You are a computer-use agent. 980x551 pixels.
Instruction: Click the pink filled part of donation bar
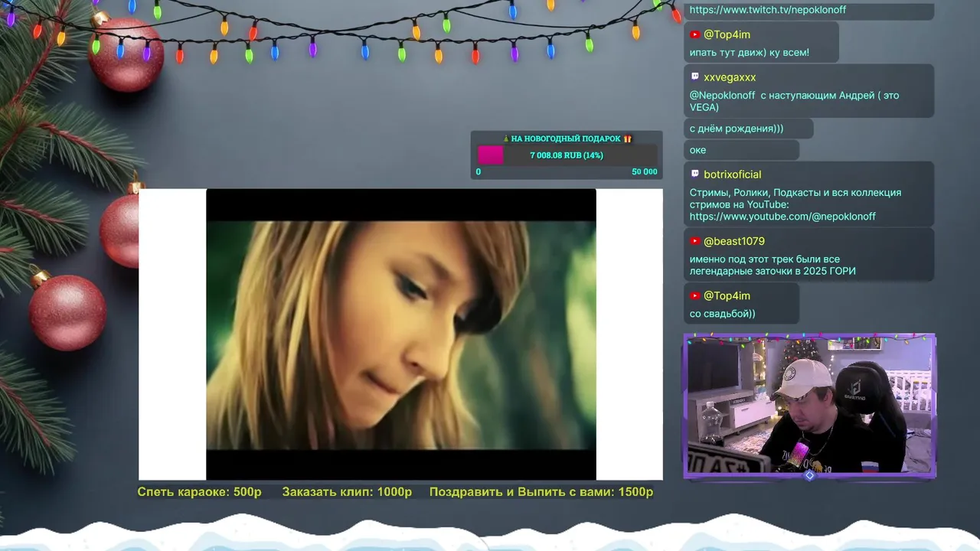pyautogui.click(x=490, y=155)
